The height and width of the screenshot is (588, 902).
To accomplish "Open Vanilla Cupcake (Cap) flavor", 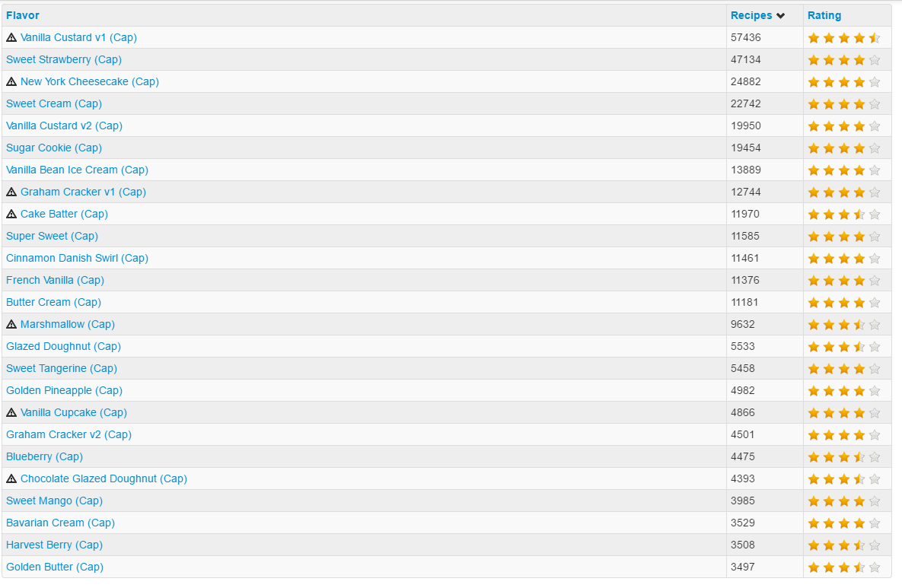I will (74, 412).
